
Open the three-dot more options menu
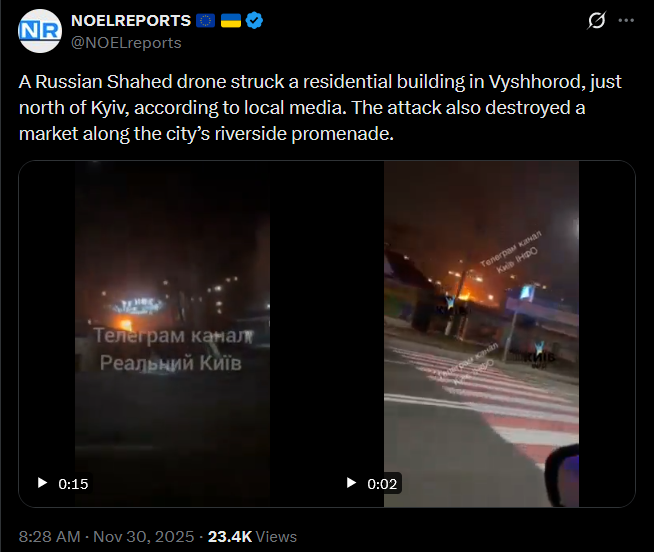coord(626,20)
